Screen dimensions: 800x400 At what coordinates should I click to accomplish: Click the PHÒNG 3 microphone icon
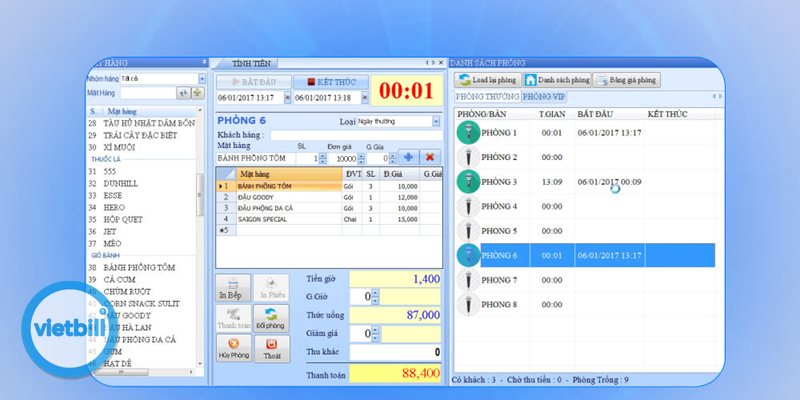468,182
